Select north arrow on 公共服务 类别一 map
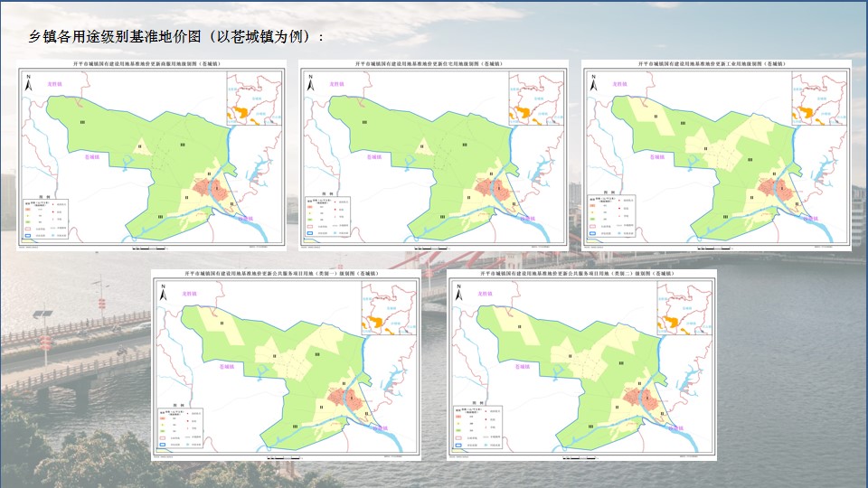 (x=163, y=290)
